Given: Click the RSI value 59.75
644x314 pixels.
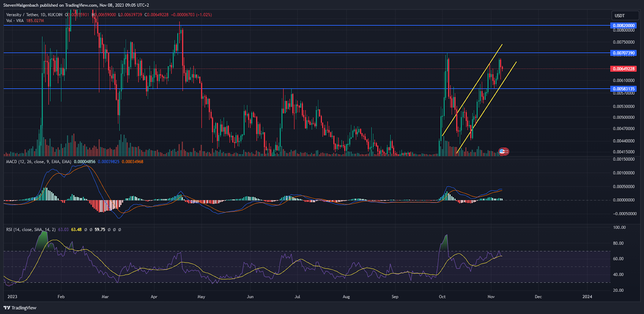Looking at the screenshot, I should (x=100, y=229).
